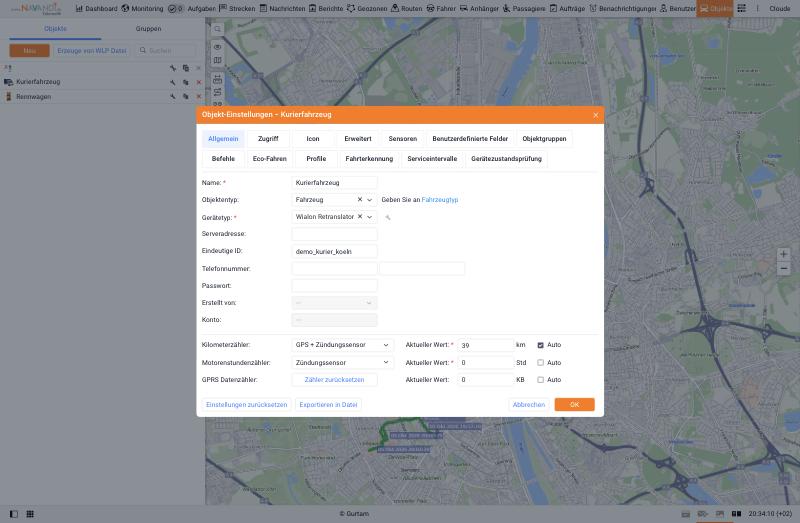This screenshot has height=523, width=800.
Task: Open the Icon tab
Action: coord(313,139)
